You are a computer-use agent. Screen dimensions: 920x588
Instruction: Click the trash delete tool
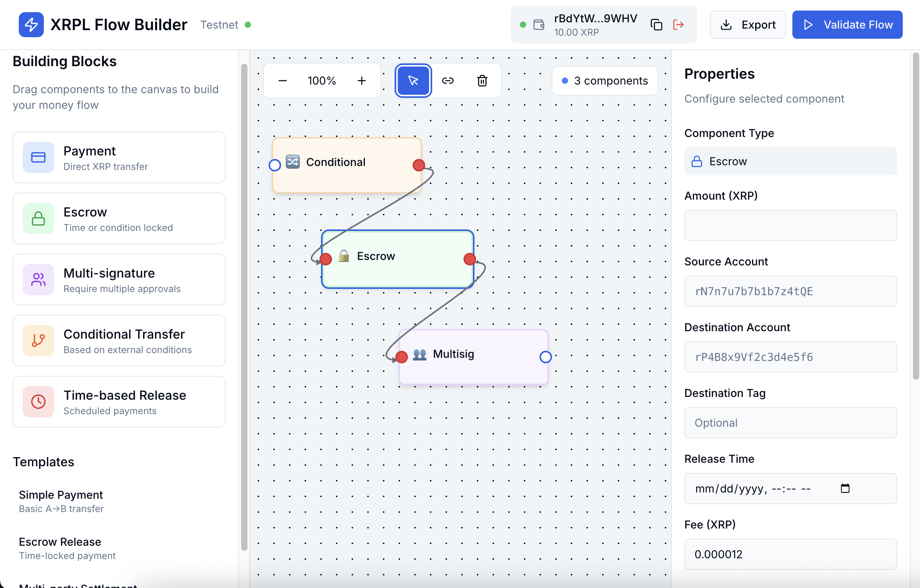click(x=482, y=81)
